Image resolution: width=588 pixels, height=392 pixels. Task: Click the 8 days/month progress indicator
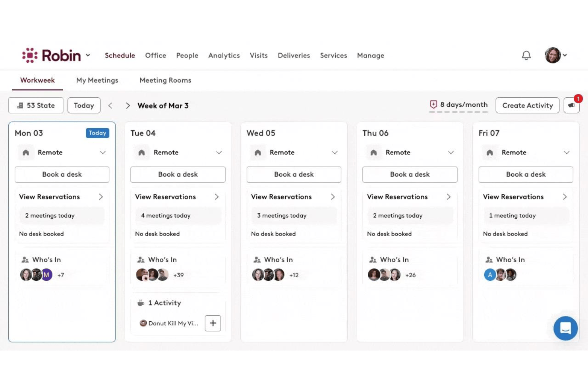point(458,106)
